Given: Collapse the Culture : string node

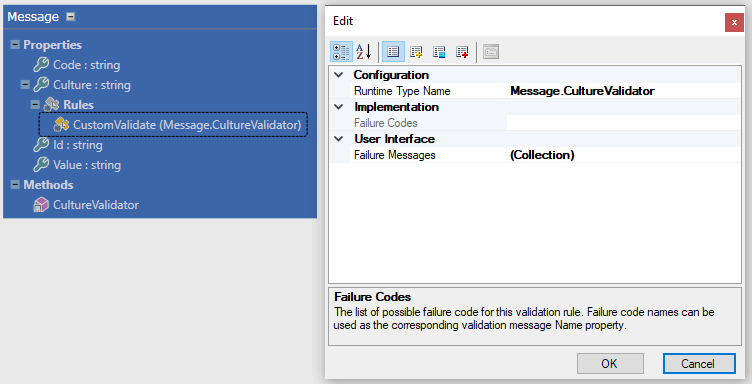Looking at the screenshot, I should (25, 85).
